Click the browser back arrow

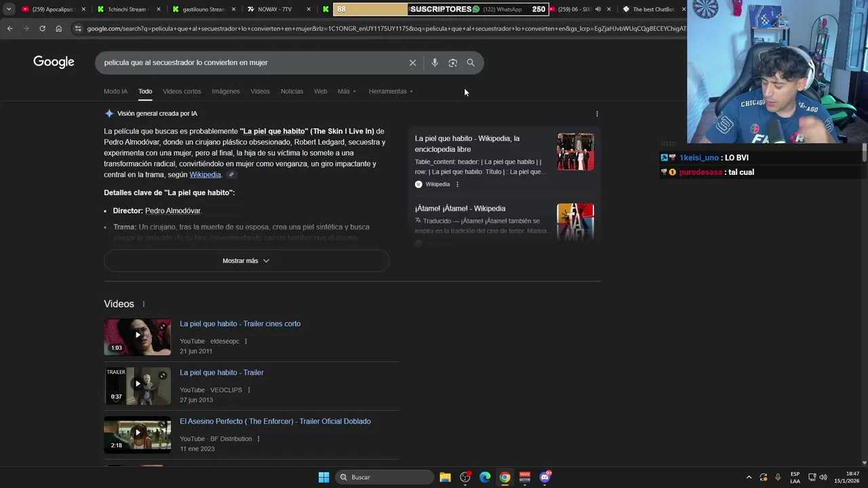click(9, 28)
